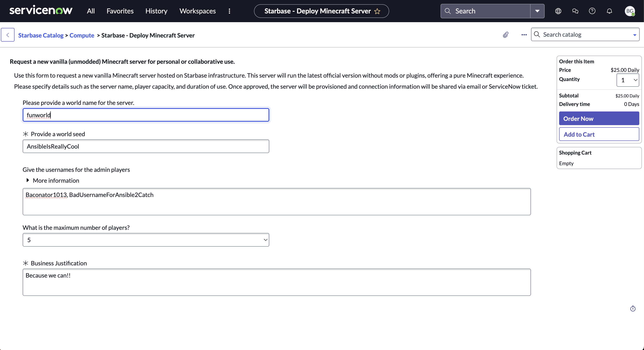Click the paperclip attachment icon
The width and height of the screenshot is (644, 350).
pos(506,35)
